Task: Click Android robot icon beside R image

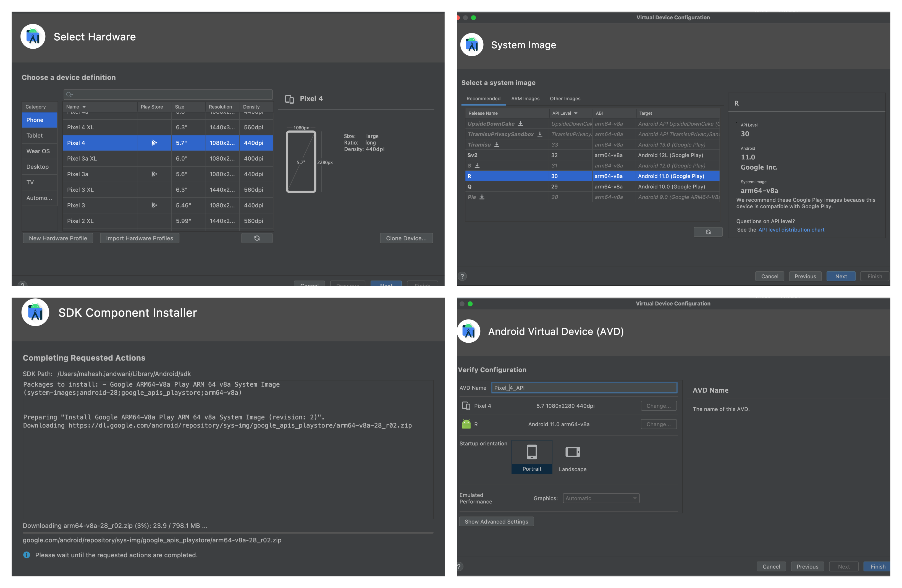Action: (466, 424)
